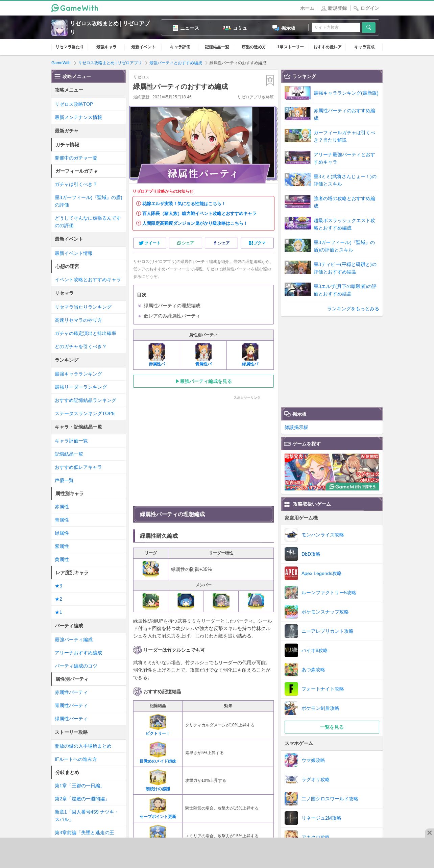Click the ログイン link
434x868 pixels.
point(366,8)
